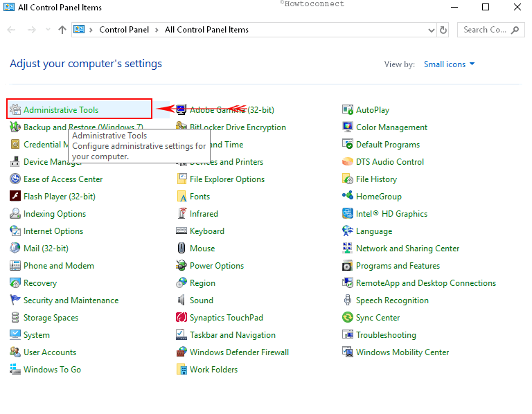Open the AutoPlay icon

click(x=348, y=110)
